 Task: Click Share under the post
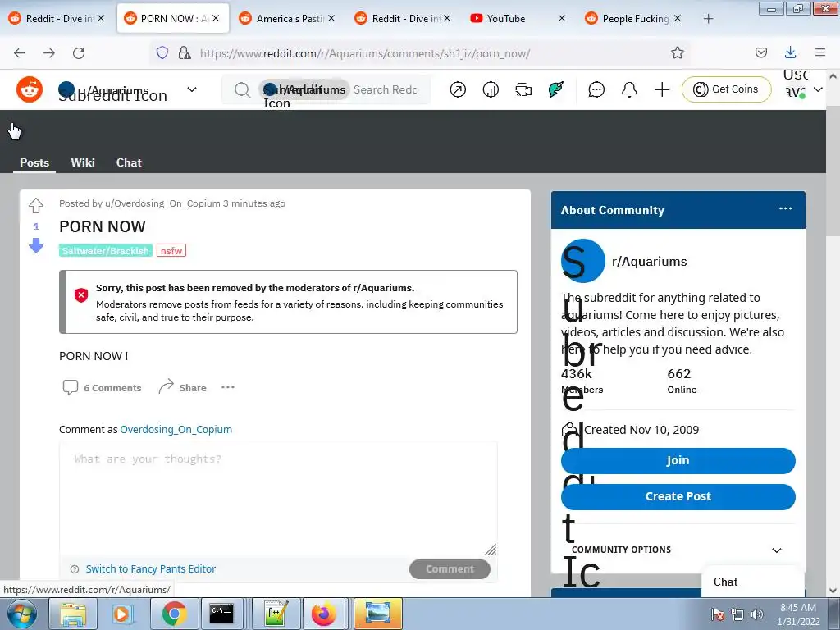coord(183,387)
